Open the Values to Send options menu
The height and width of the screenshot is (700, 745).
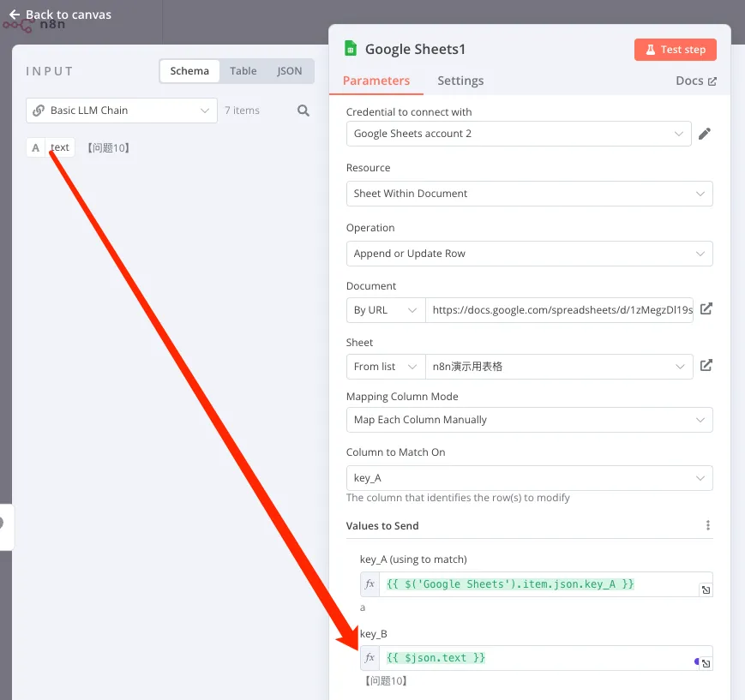coord(707,525)
